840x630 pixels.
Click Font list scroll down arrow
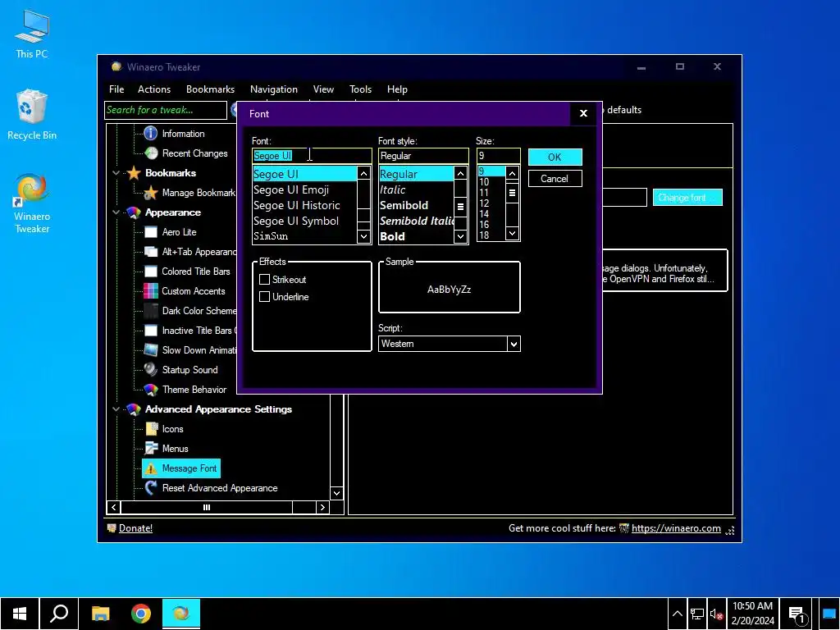[363, 236]
